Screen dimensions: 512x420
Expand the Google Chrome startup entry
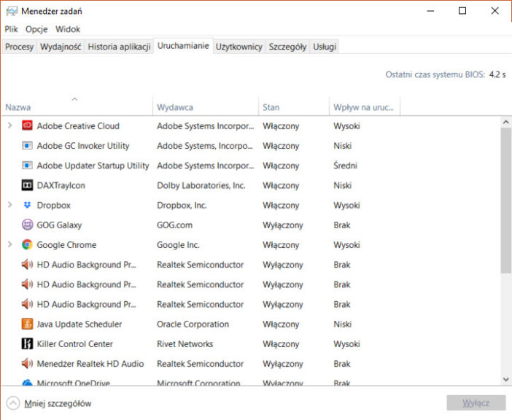[9, 245]
